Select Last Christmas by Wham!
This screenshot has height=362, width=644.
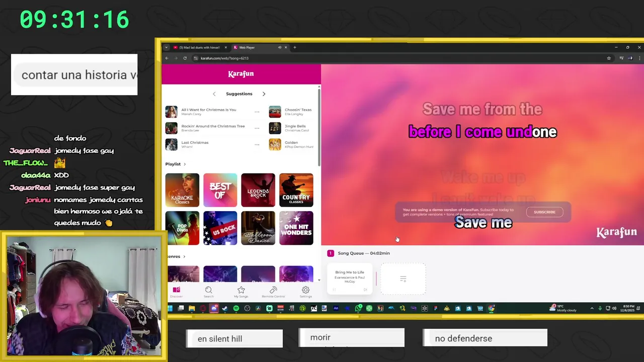point(208,144)
